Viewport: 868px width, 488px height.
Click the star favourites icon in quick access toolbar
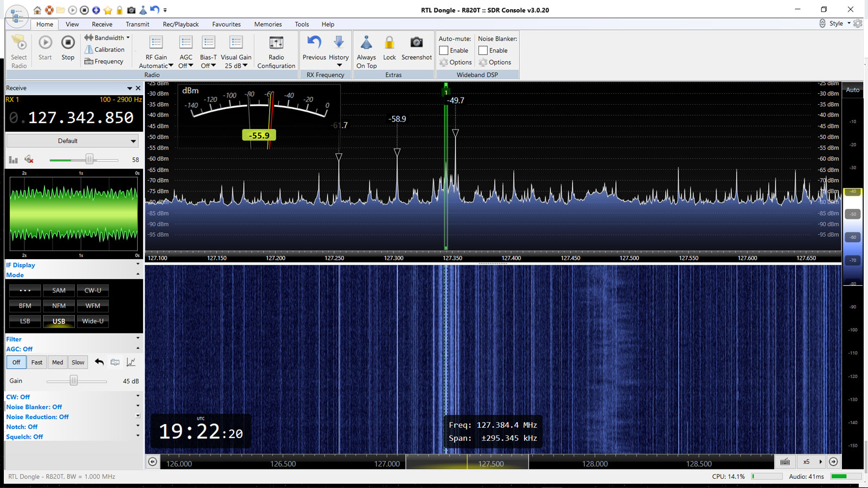pyautogui.click(x=108, y=10)
